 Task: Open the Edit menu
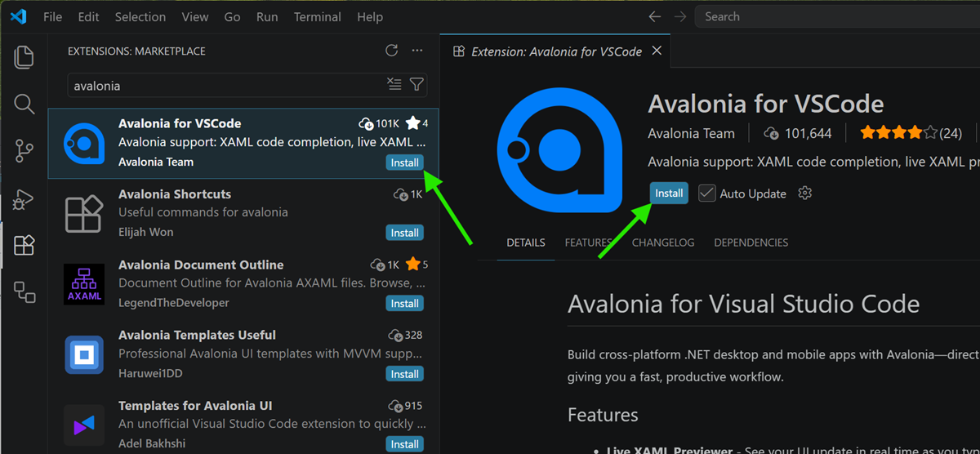(88, 16)
